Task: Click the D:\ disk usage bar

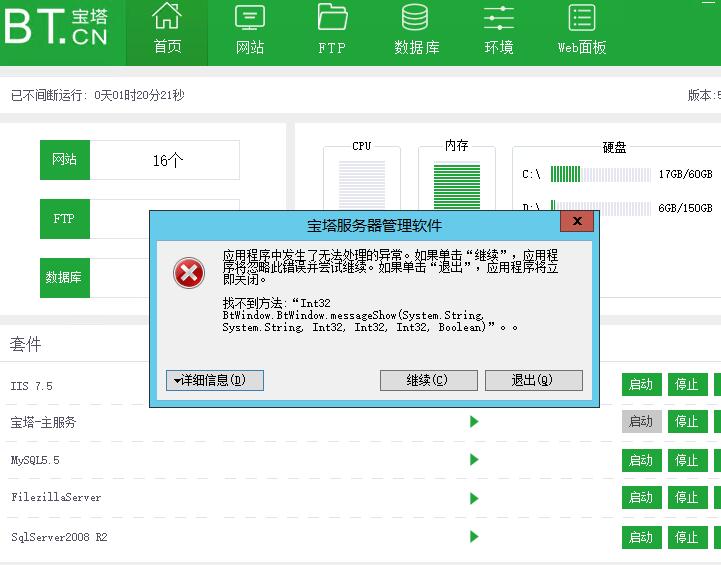Action: (x=601, y=208)
